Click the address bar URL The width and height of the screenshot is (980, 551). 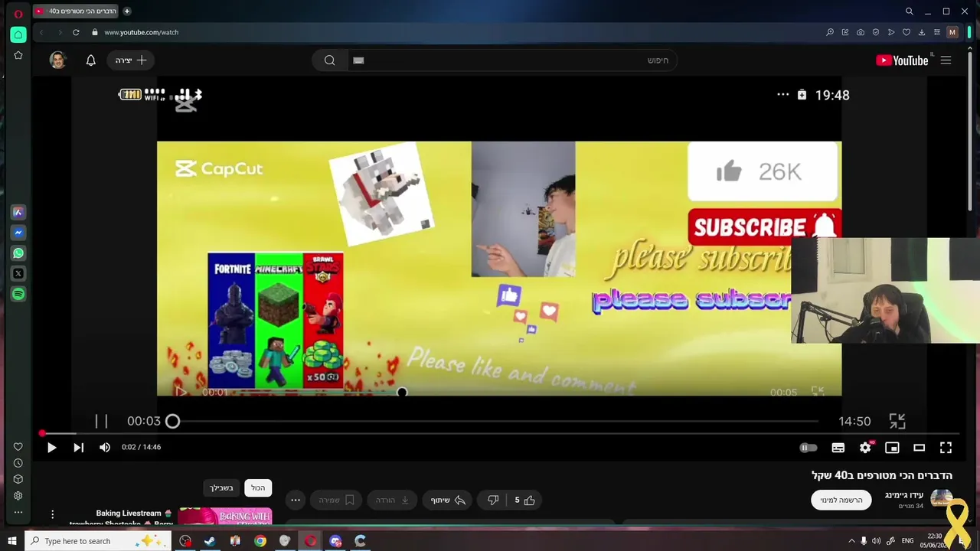point(141,32)
